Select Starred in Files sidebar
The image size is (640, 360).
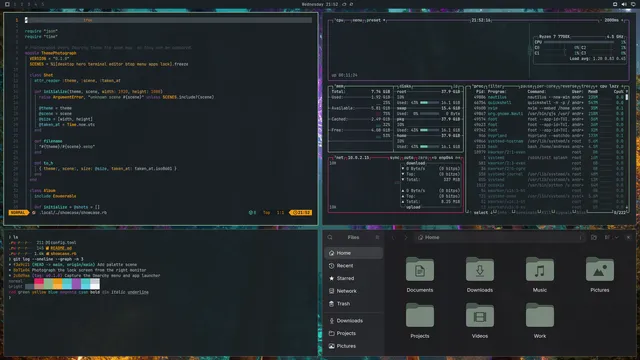[x=353, y=278]
